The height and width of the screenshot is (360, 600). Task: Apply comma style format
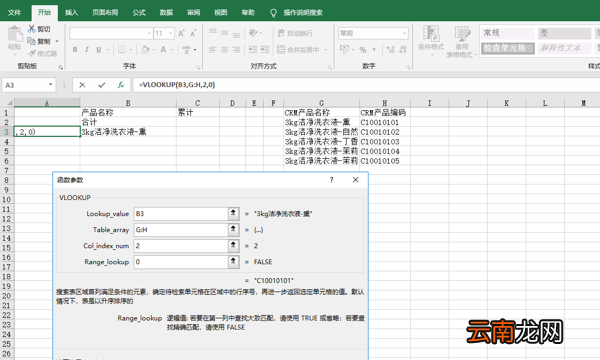pyautogui.click(x=374, y=50)
